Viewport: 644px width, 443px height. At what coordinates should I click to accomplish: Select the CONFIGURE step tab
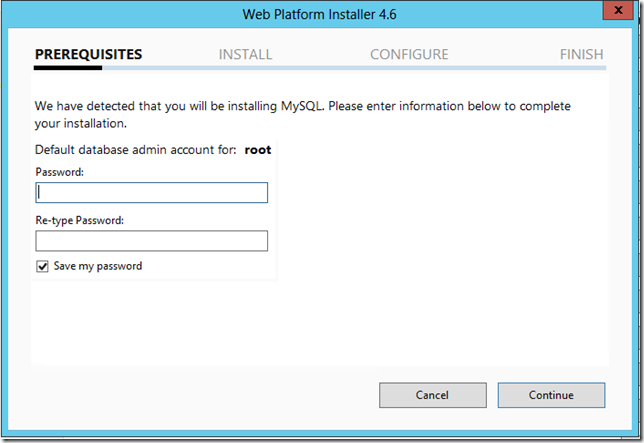click(x=409, y=54)
